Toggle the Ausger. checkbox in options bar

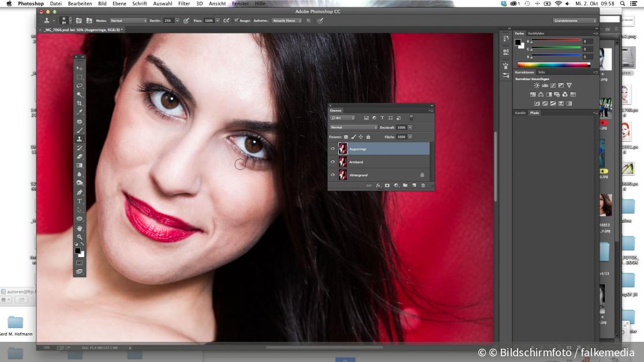point(236,20)
